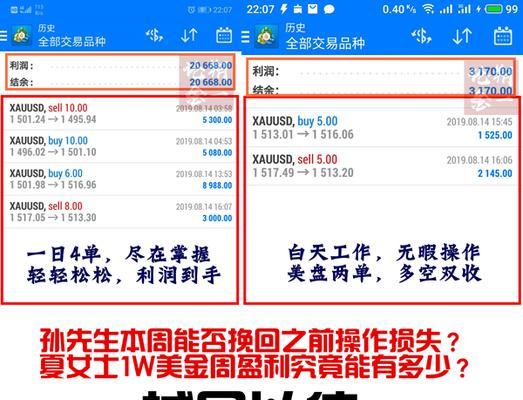Select the 全部交易品种 title on right panel
The image size is (523, 400).
click(x=325, y=43)
